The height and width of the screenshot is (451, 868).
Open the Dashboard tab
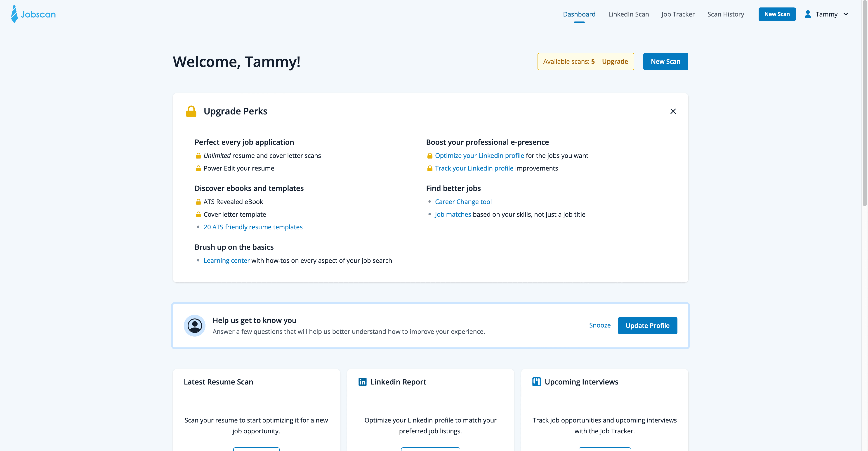(579, 14)
